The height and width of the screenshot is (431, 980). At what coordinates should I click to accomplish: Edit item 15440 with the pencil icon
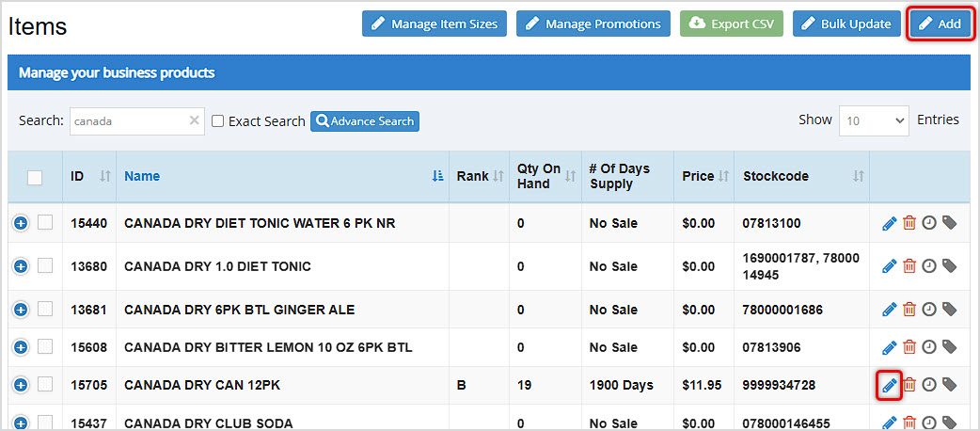point(890,223)
